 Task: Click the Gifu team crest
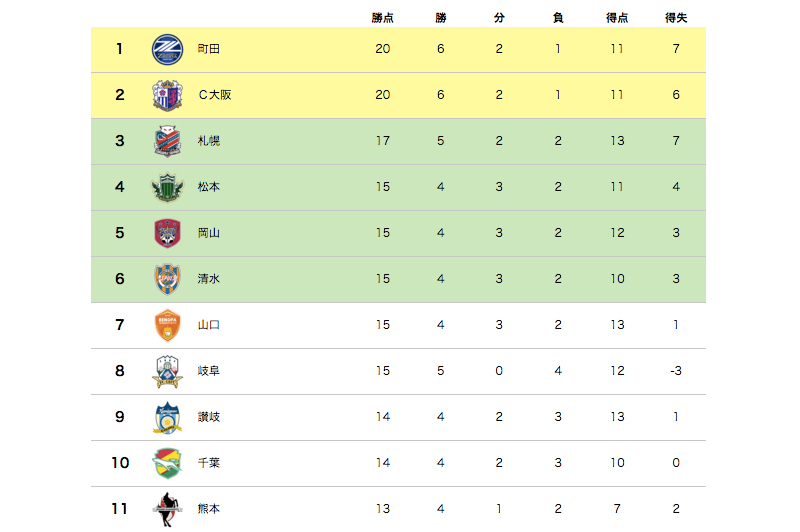coord(167,371)
